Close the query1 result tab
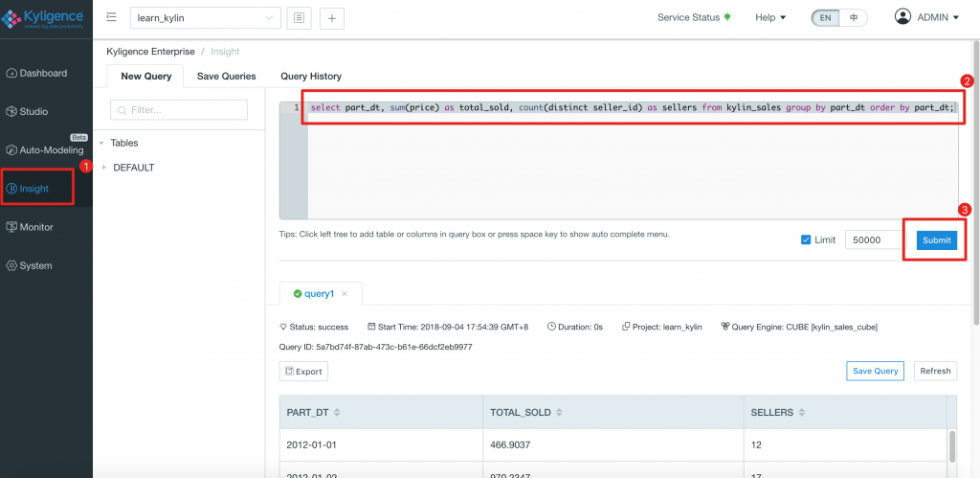 [x=345, y=293]
